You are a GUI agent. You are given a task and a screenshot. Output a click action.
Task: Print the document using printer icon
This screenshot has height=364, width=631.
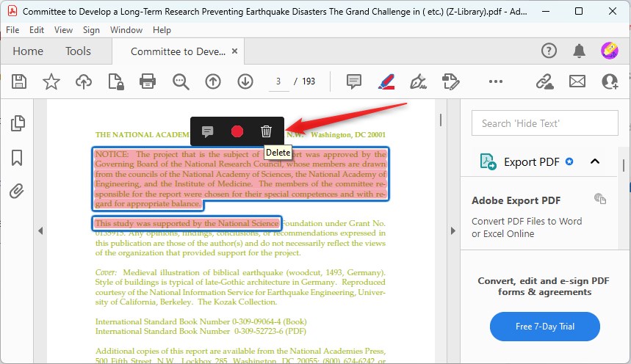pyautogui.click(x=148, y=81)
